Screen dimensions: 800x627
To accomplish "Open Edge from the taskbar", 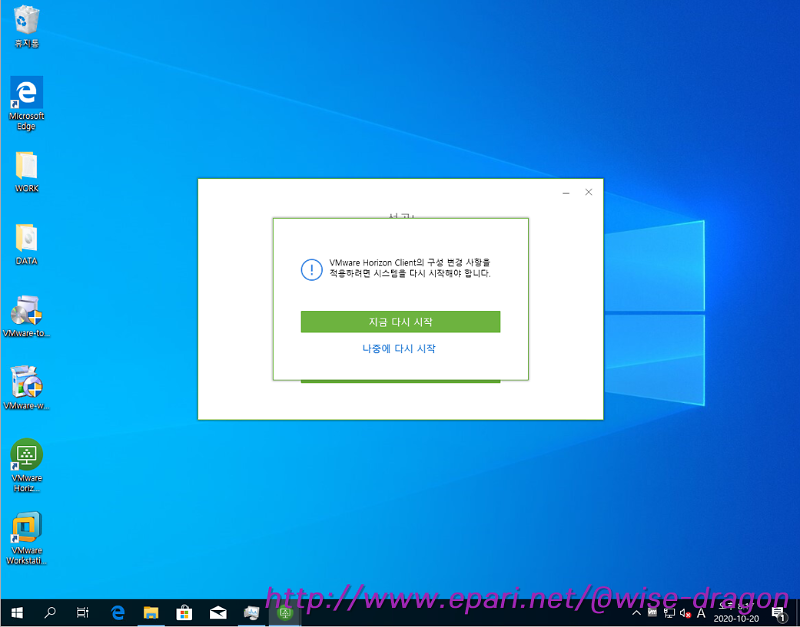I will [x=118, y=613].
